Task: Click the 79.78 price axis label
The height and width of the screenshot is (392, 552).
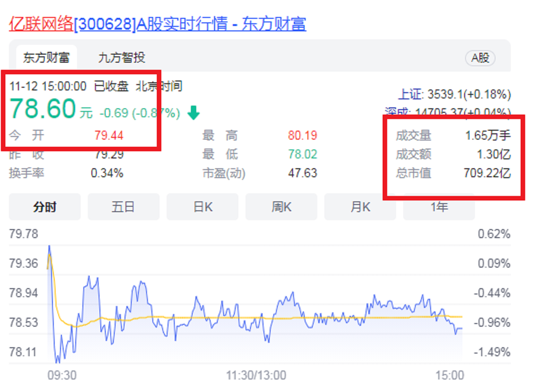Action: (24, 234)
